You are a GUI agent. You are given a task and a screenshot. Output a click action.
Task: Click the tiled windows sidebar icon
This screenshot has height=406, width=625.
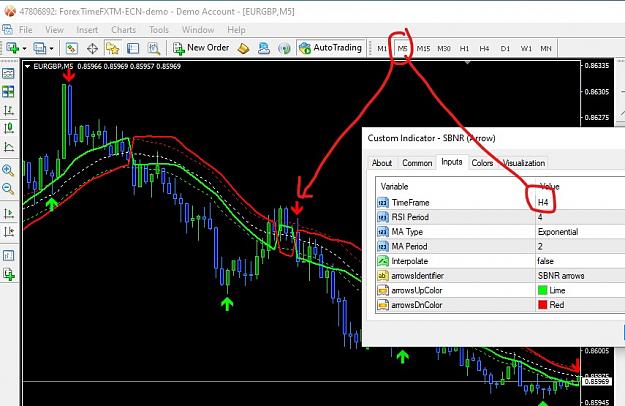[8, 92]
